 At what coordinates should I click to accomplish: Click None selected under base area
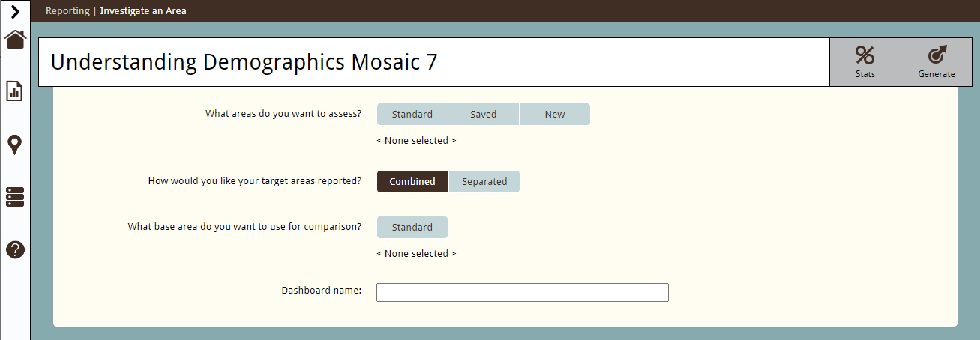[x=416, y=254]
